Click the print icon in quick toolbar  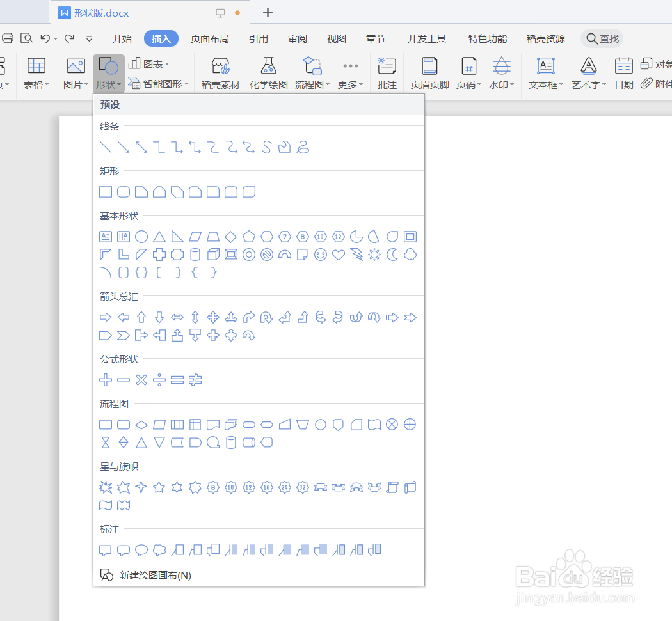(8, 38)
